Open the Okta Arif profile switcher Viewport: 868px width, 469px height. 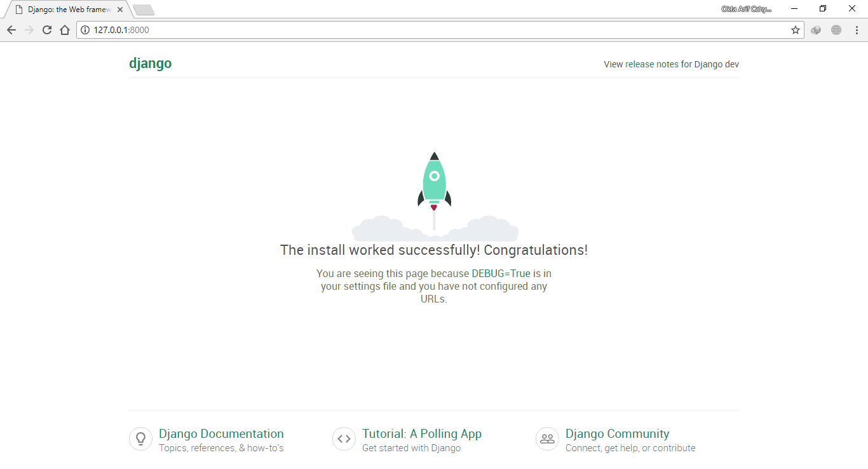click(x=746, y=9)
